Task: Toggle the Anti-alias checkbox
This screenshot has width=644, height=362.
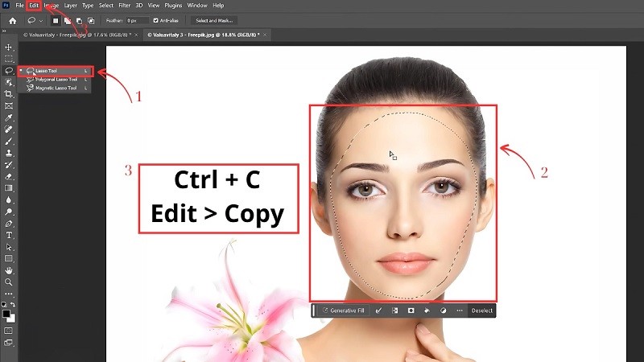Action: point(155,21)
